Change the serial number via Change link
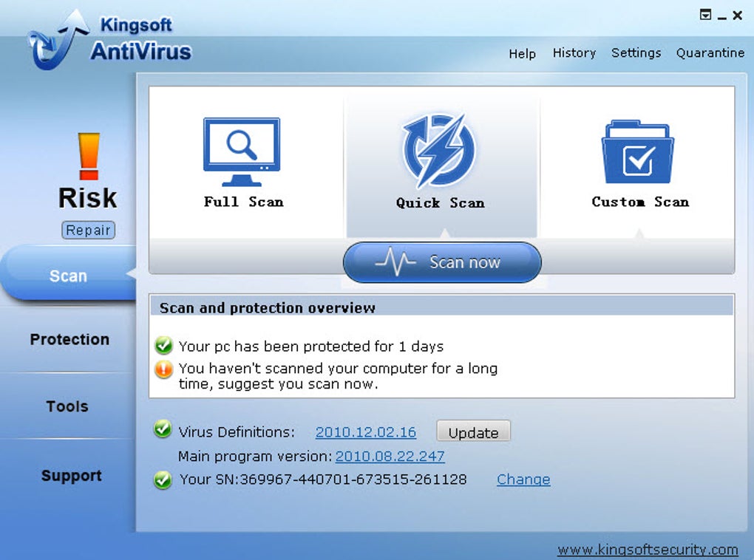 point(523,479)
